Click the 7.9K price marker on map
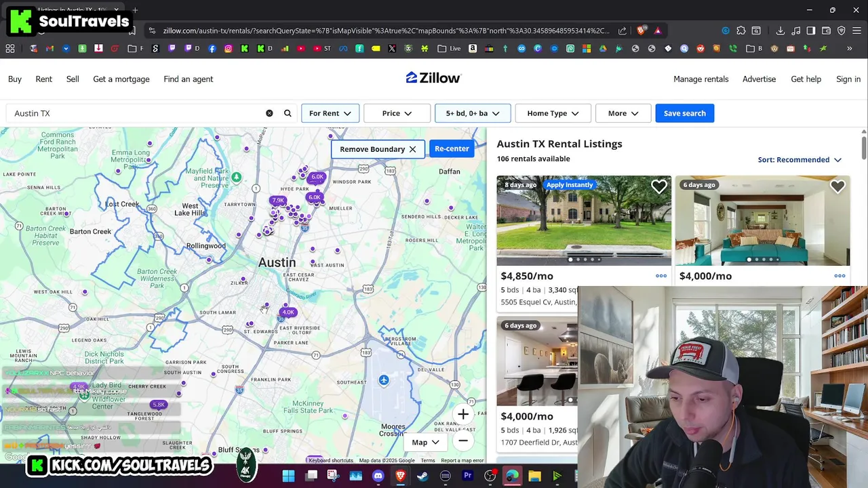This screenshot has height=488, width=868. [277, 201]
